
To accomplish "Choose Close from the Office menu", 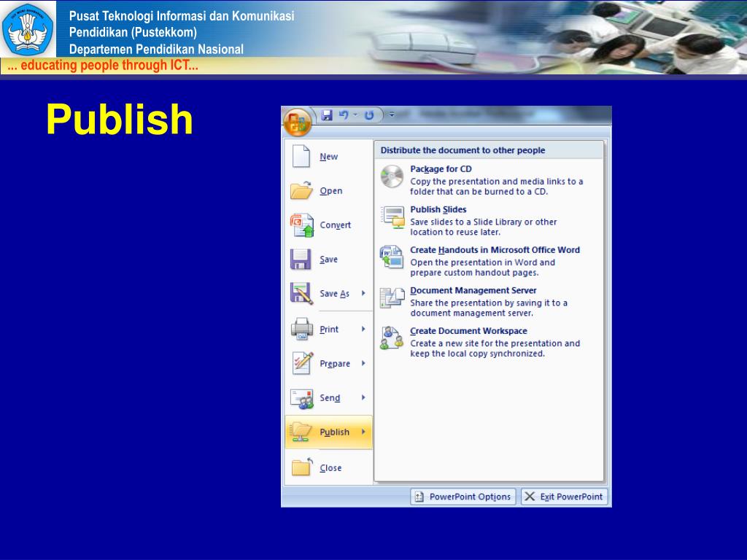I will (330, 467).
